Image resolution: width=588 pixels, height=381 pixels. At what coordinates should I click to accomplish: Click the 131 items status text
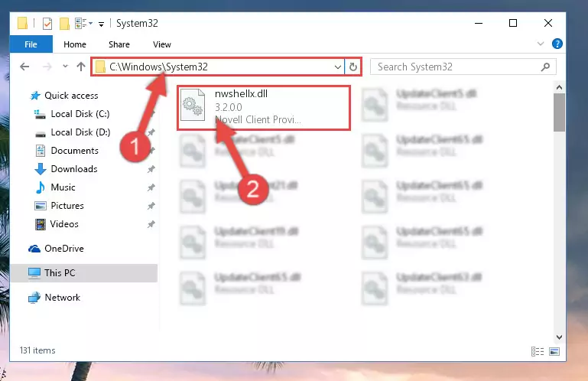click(37, 350)
